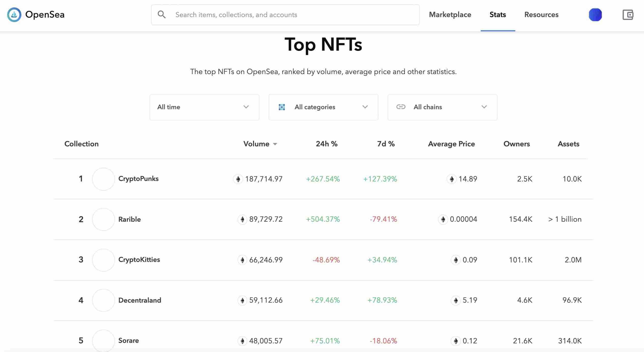
Task: Click the +267.54% 24h change
Action: [323, 179]
